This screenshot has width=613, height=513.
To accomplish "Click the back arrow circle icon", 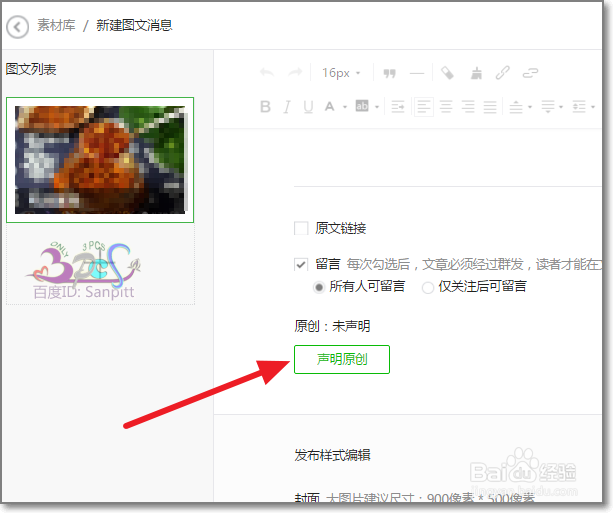I will (18, 27).
